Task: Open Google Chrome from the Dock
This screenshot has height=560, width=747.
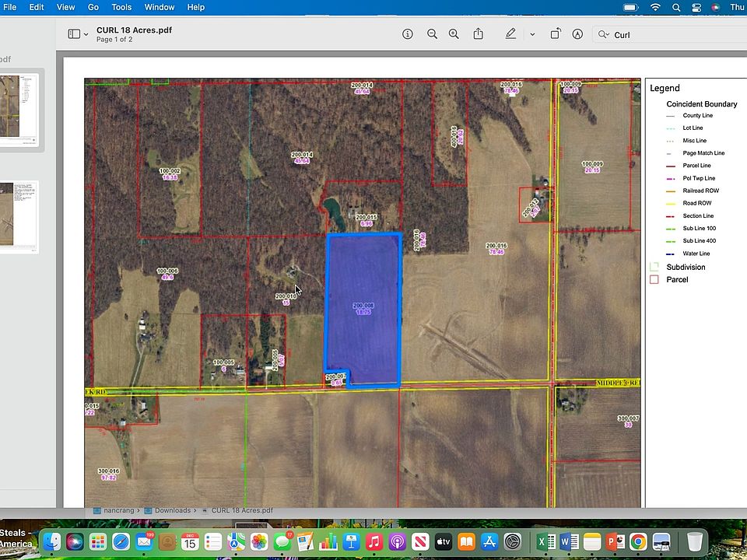Action: tap(637, 542)
